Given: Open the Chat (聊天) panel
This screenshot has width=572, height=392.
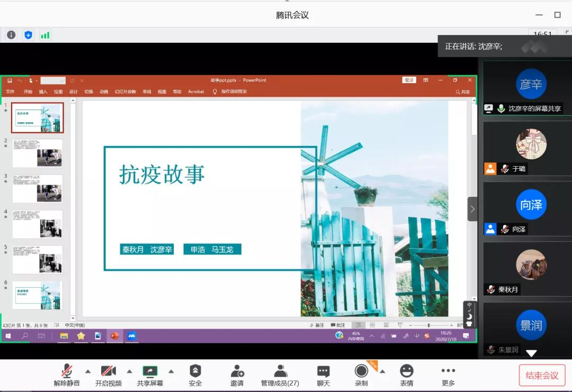Looking at the screenshot, I should pyautogui.click(x=323, y=375).
